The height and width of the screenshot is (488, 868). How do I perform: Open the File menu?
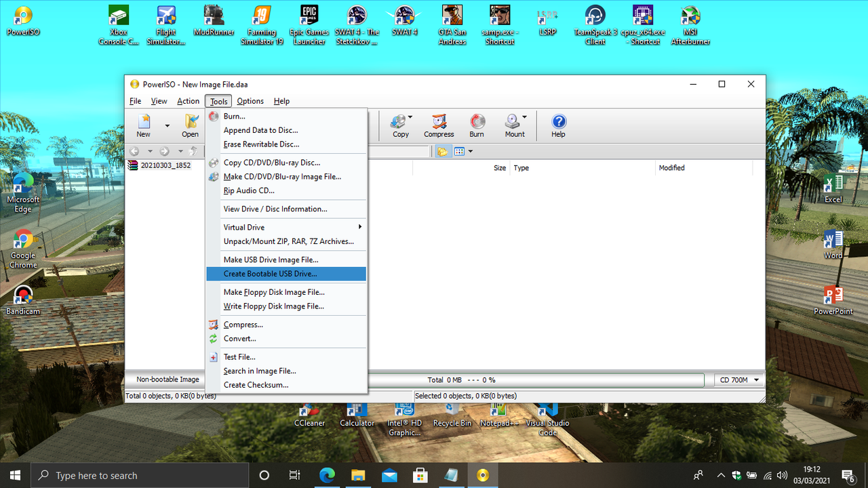pos(136,101)
